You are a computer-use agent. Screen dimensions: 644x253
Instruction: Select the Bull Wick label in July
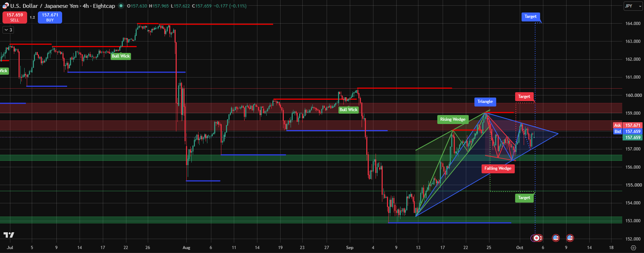click(121, 56)
